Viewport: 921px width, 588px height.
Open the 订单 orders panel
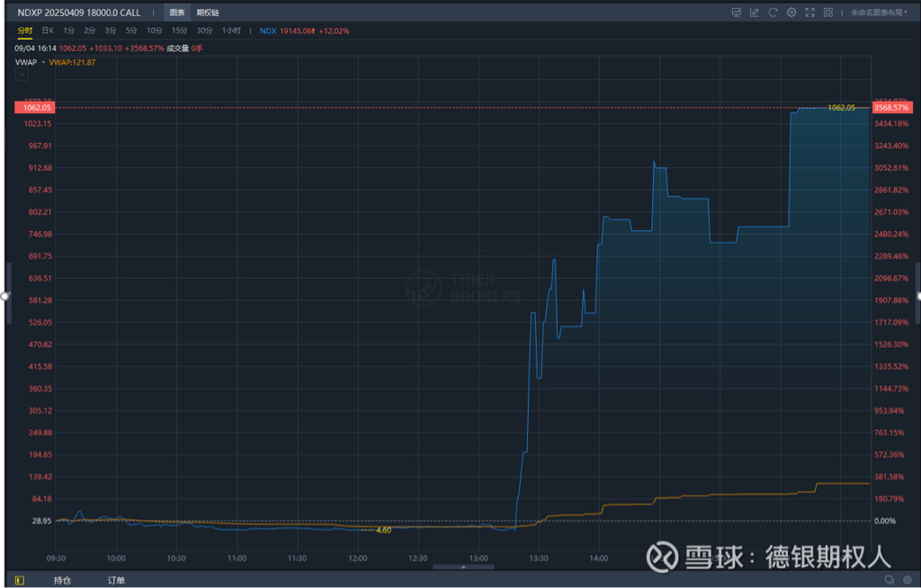click(x=116, y=580)
